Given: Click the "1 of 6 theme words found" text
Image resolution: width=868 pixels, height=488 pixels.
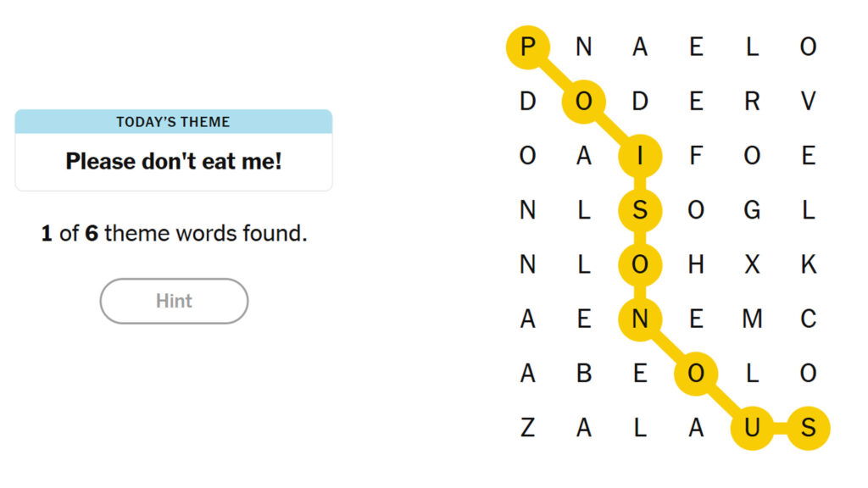Looking at the screenshot, I should point(174,233).
